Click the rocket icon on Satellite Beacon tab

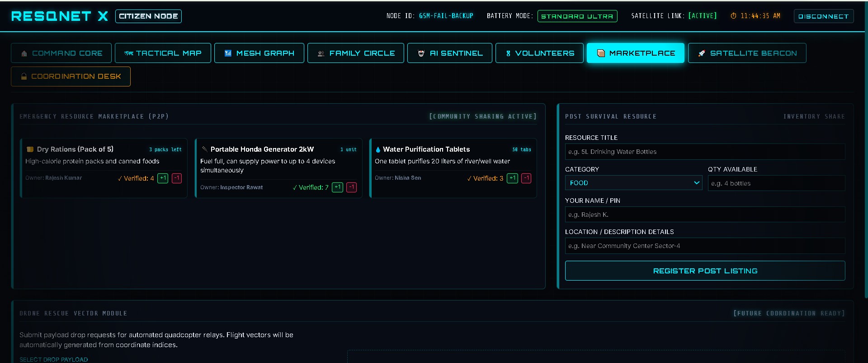tap(702, 53)
